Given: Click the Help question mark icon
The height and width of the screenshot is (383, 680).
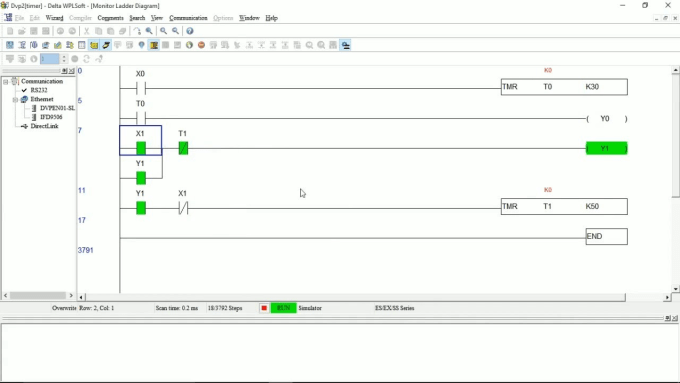Looking at the screenshot, I should 190,31.
